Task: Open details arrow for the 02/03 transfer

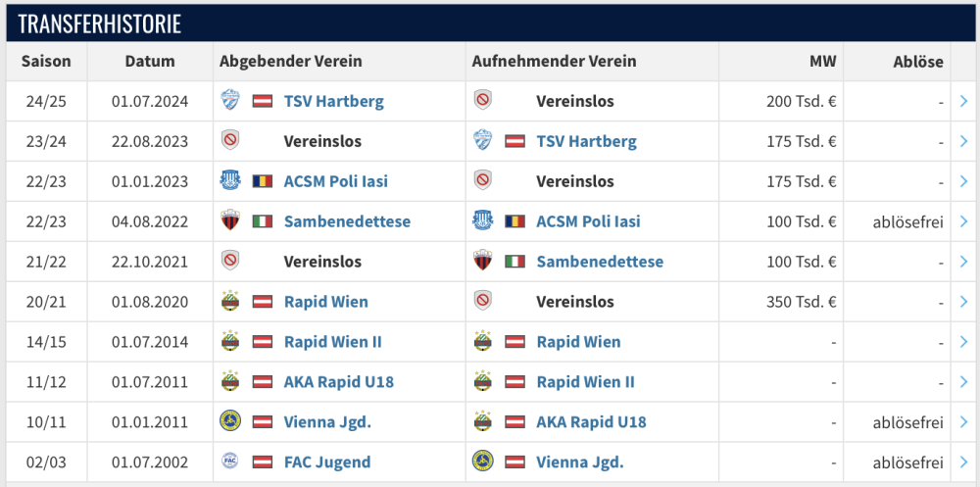Action: (x=964, y=462)
